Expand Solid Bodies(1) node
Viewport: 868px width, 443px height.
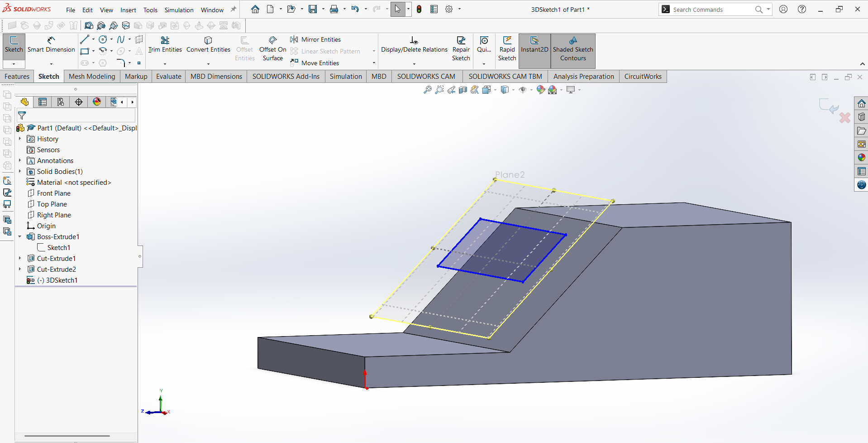(20, 171)
